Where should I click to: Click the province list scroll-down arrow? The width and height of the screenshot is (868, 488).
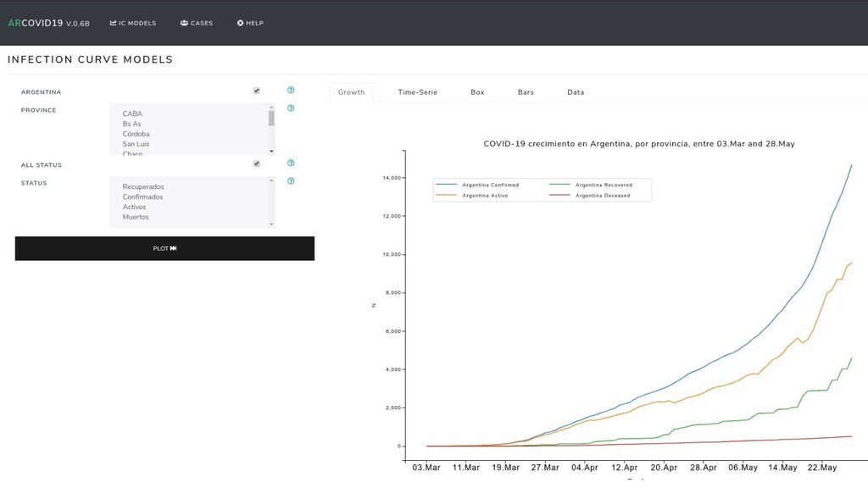coord(271,152)
